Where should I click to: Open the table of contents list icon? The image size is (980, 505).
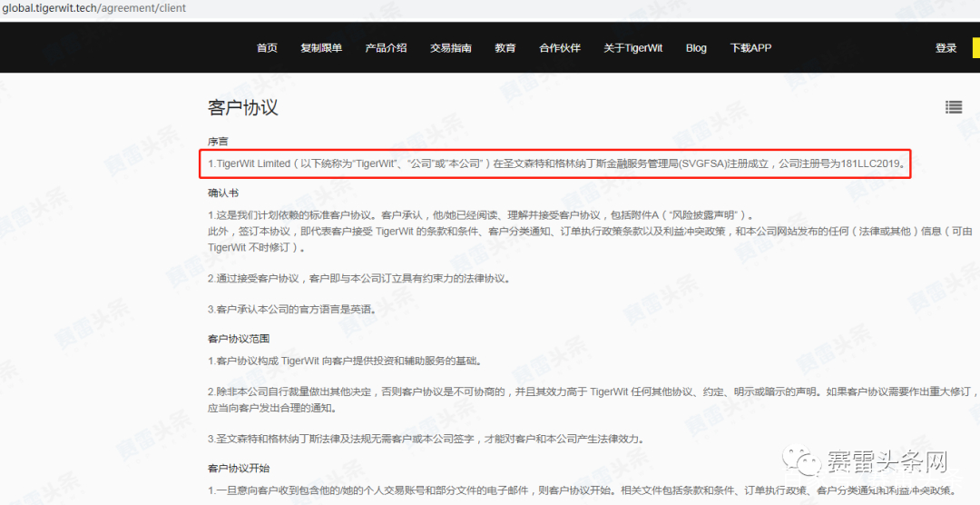953,107
